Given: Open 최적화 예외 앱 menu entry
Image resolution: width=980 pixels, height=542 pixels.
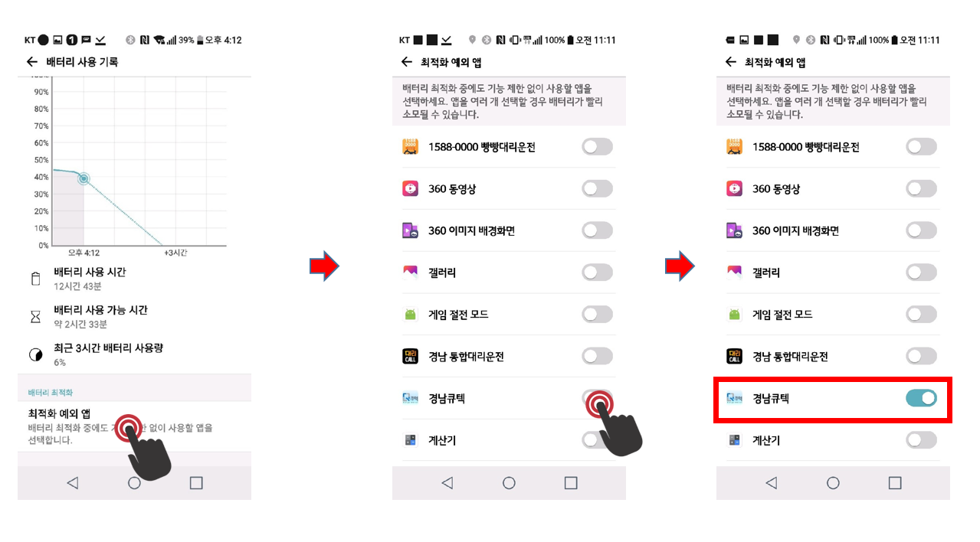Looking at the screenshot, I should [x=134, y=427].
